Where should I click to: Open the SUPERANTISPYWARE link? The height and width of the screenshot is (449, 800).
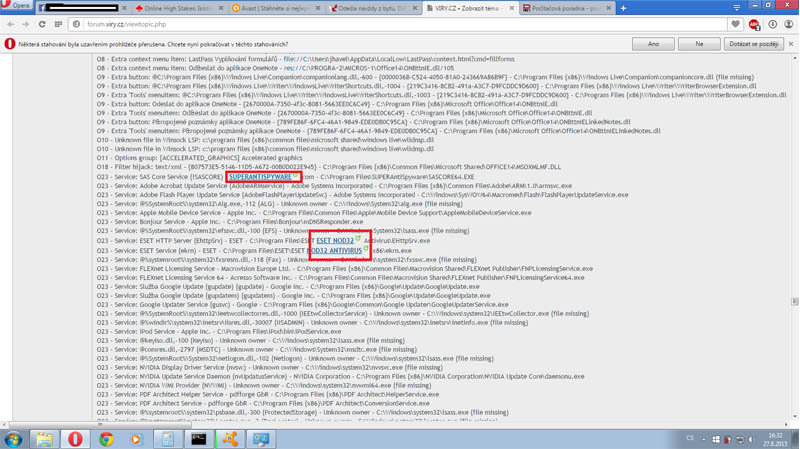[260, 177]
